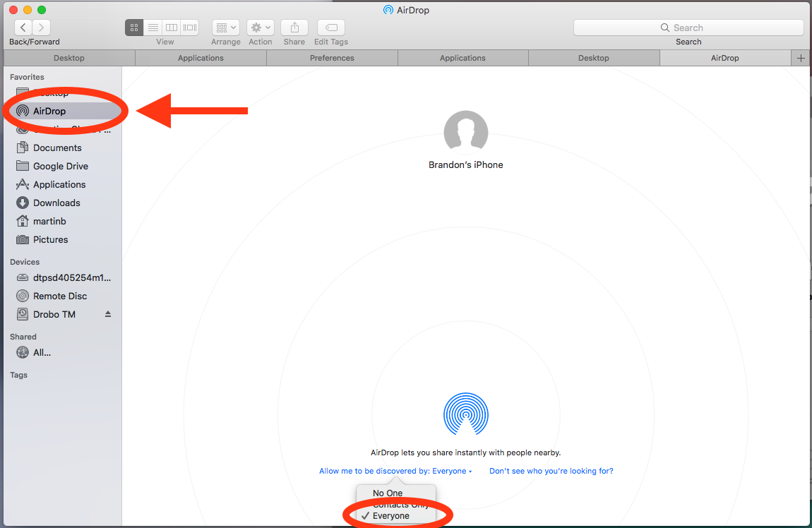Click the Devices section header
Viewport: 812px width, 528px height.
[x=24, y=262]
